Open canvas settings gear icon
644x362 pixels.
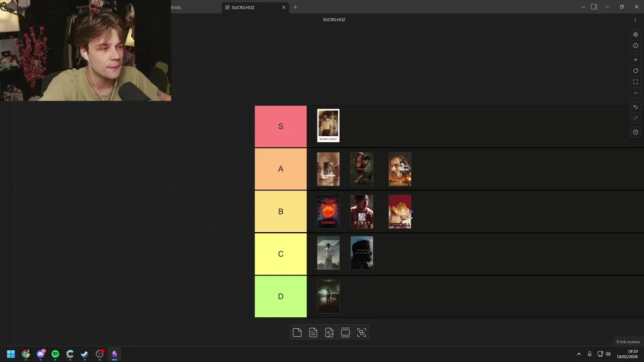point(635,35)
